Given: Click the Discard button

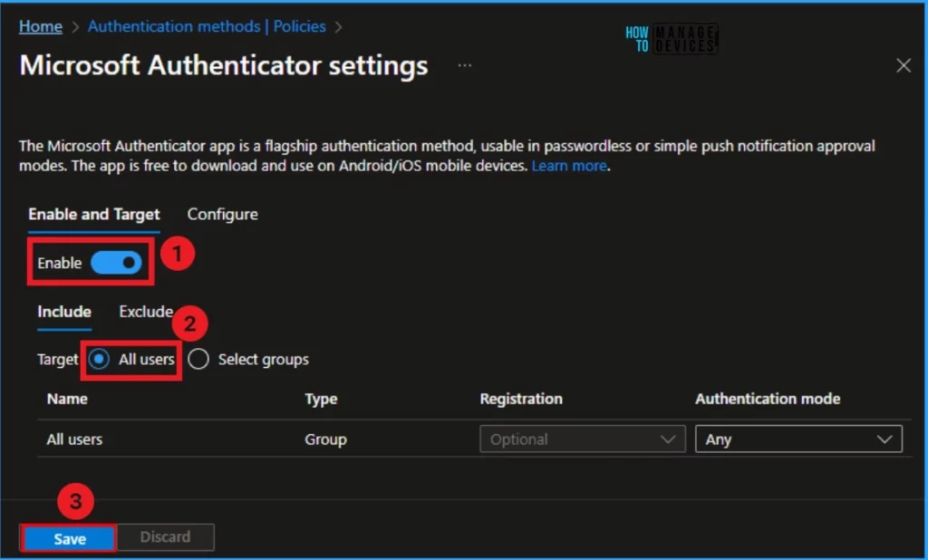Looking at the screenshot, I should [x=165, y=537].
